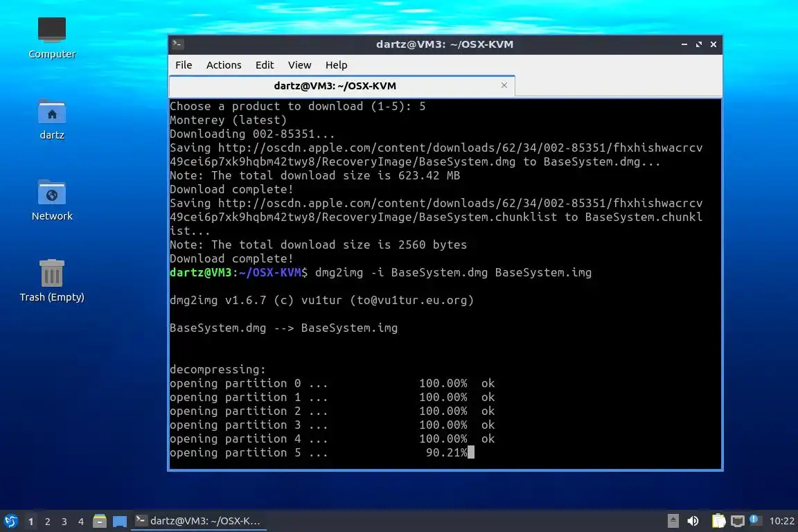Screen dimensions: 798x532
Task: Open the Edit menu in the terminal
Action: (265, 65)
